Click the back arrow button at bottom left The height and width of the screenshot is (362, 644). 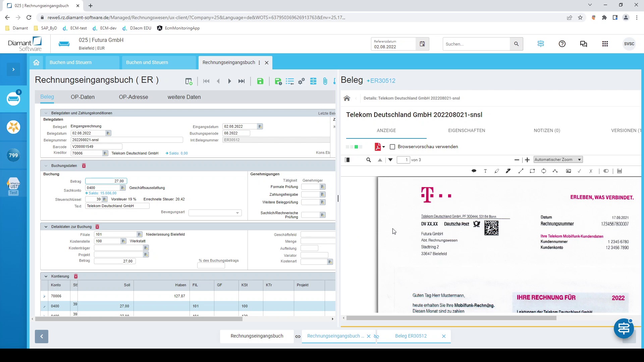(42, 337)
